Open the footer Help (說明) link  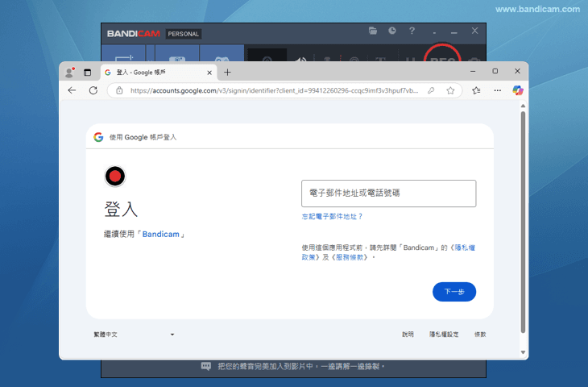click(408, 335)
